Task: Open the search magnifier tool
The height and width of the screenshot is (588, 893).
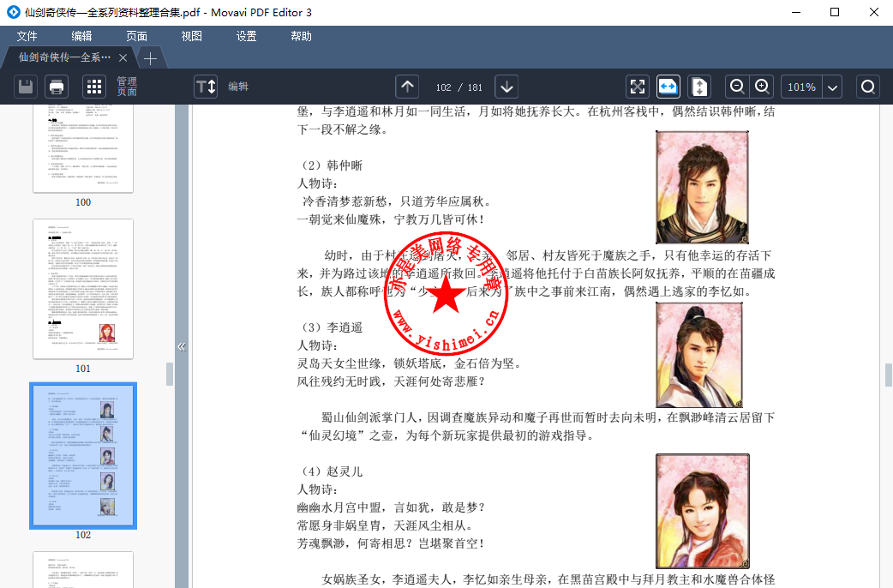Action: pos(868,87)
